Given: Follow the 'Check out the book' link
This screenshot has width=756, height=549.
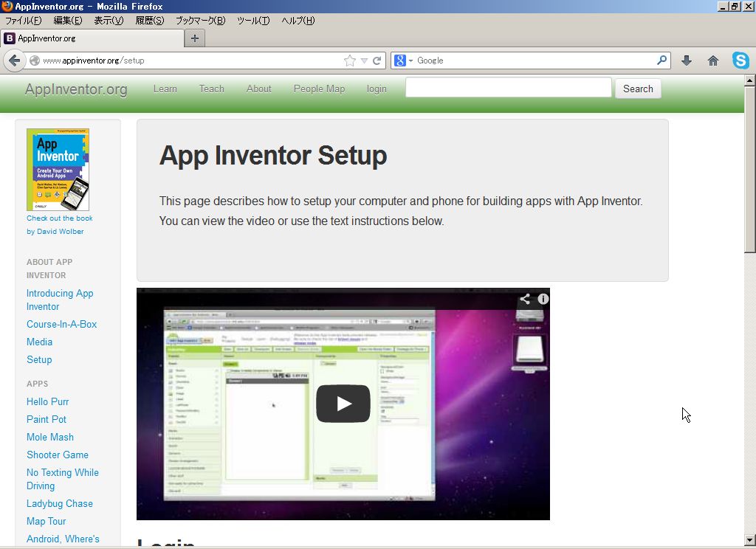Looking at the screenshot, I should (59, 218).
